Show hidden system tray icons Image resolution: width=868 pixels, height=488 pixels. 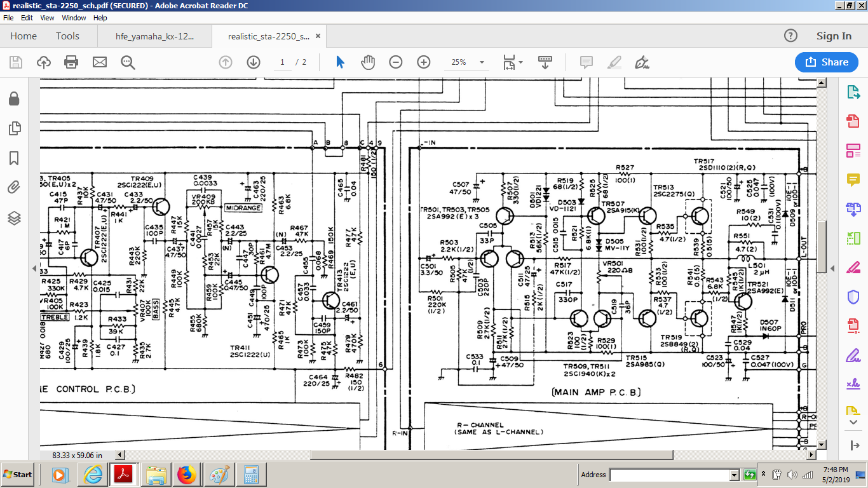pos(764,475)
